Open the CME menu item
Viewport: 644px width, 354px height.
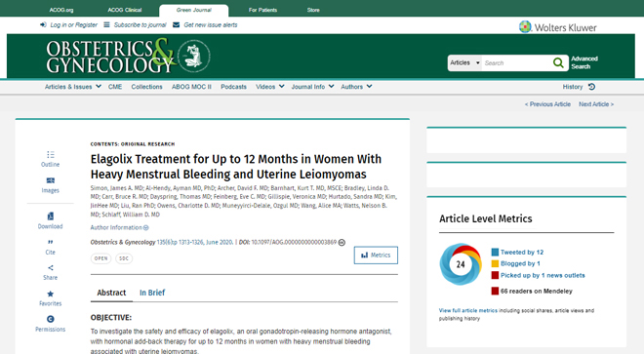point(115,87)
